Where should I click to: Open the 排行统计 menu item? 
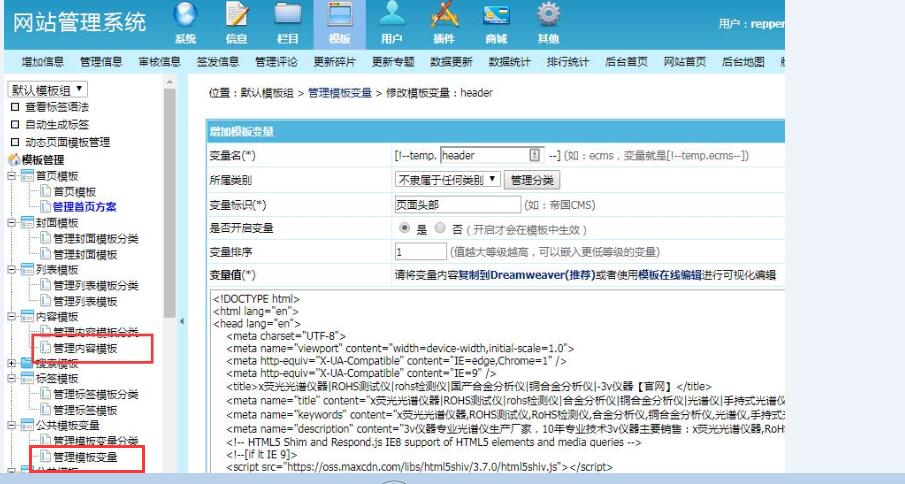tap(567, 62)
